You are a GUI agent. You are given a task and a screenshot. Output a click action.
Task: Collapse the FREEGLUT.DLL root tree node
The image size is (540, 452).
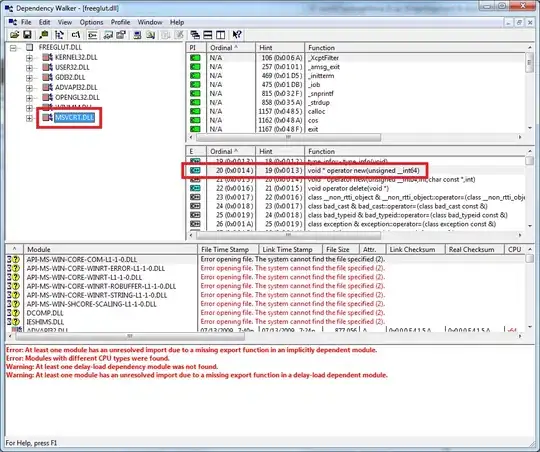13,48
